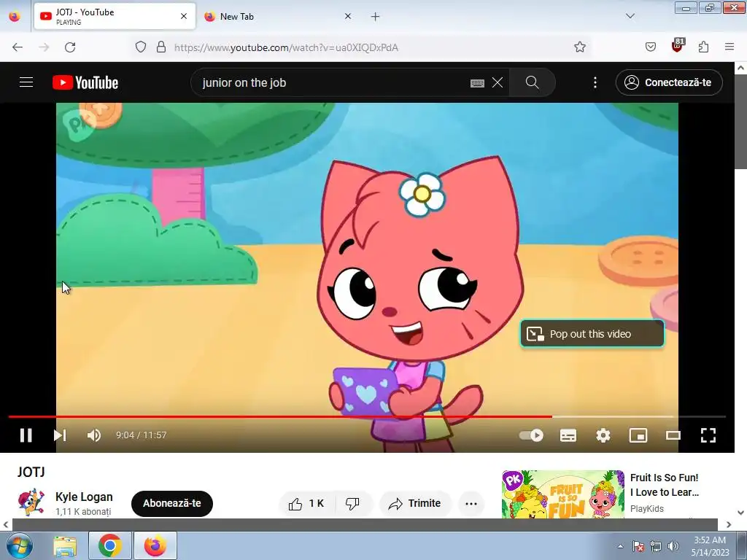Click vertical scrollbar down arrow

click(741, 513)
